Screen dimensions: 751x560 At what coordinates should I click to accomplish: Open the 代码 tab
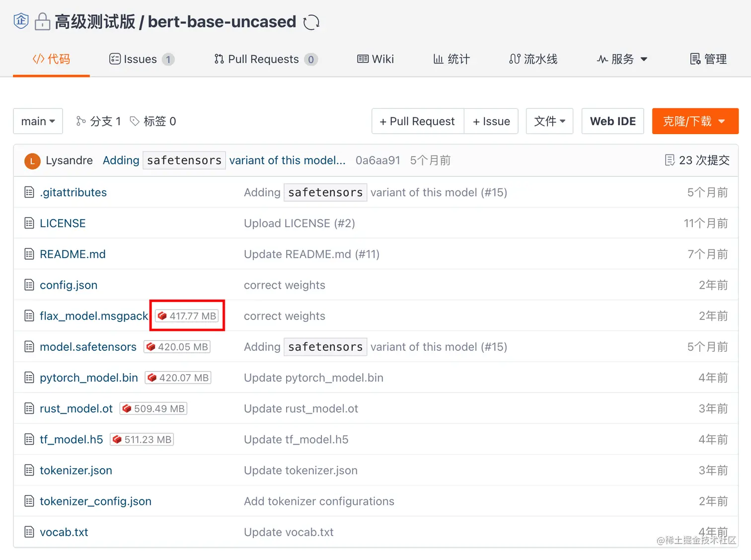(x=51, y=59)
